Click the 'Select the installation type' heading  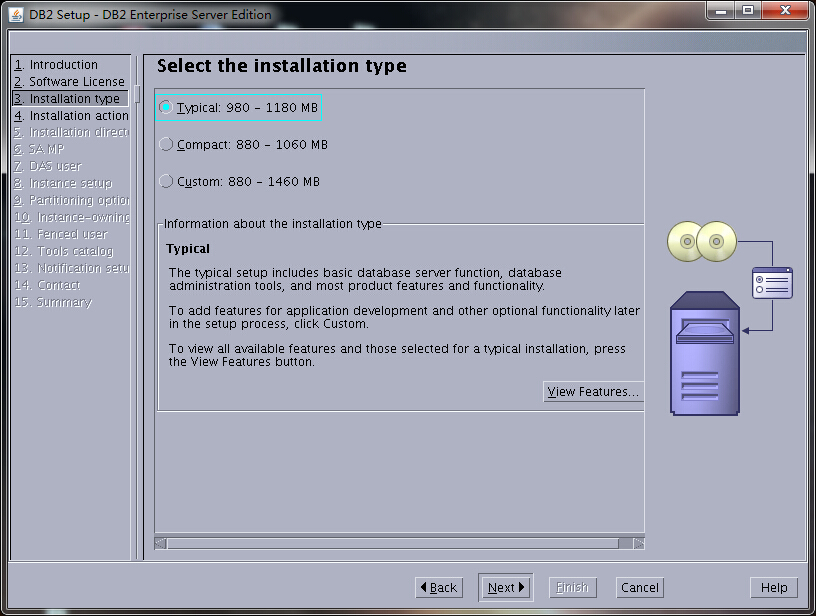pos(282,66)
